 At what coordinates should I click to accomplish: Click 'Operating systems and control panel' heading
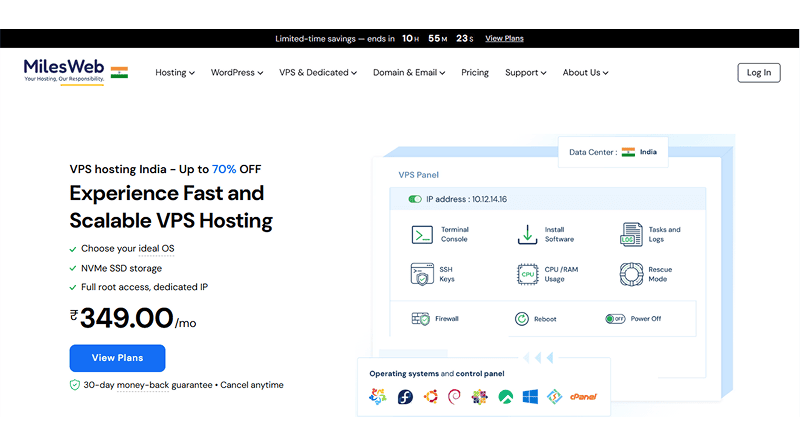[x=437, y=374]
